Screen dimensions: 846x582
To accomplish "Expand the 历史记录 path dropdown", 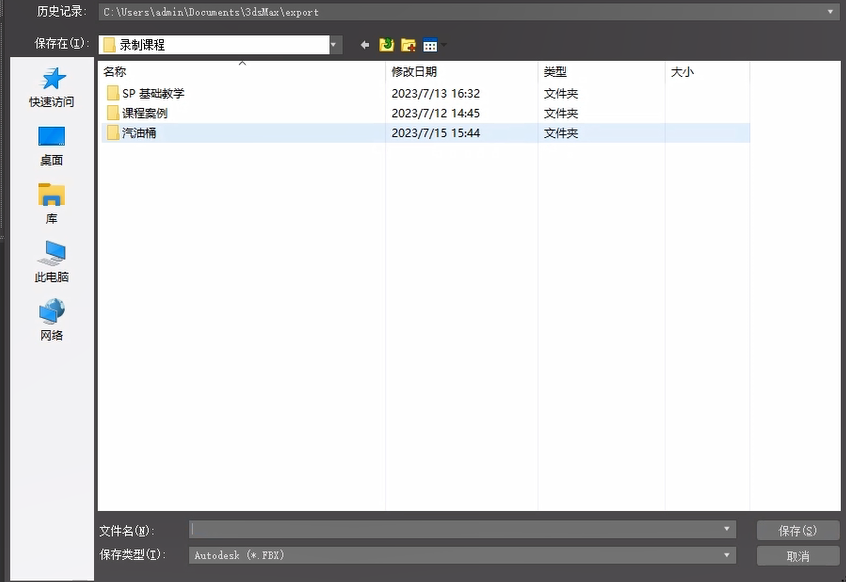I will pyautogui.click(x=831, y=12).
